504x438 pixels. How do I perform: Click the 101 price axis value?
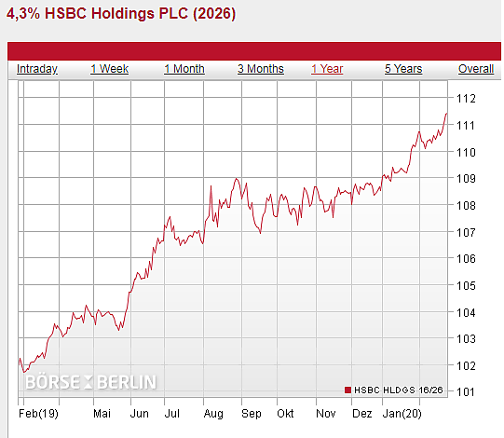pos(466,392)
